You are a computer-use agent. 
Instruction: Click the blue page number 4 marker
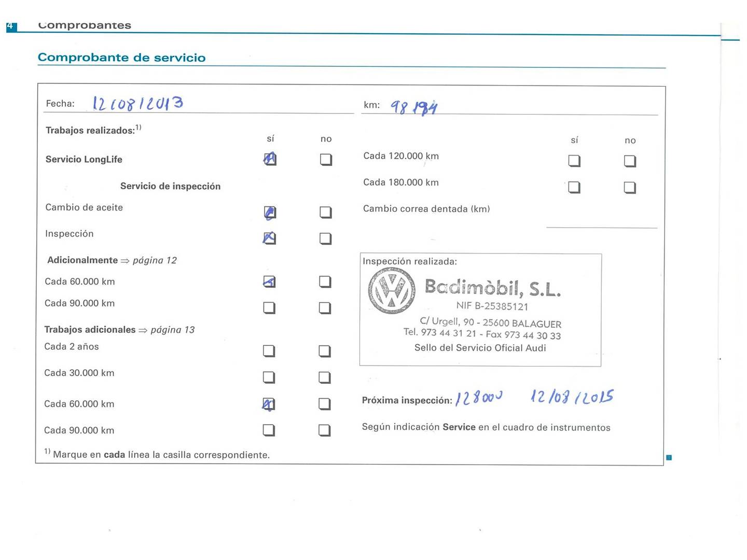(11, 26)
